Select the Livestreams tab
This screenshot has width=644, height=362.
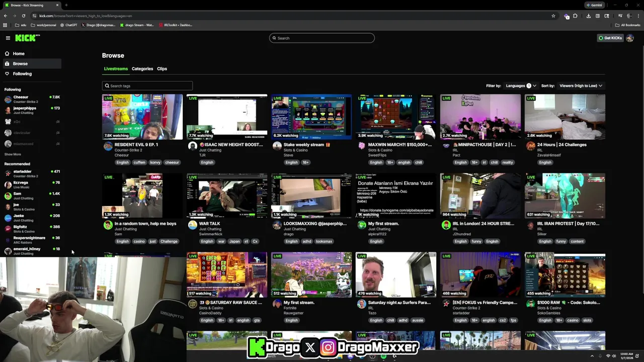(x=116, y=69)
